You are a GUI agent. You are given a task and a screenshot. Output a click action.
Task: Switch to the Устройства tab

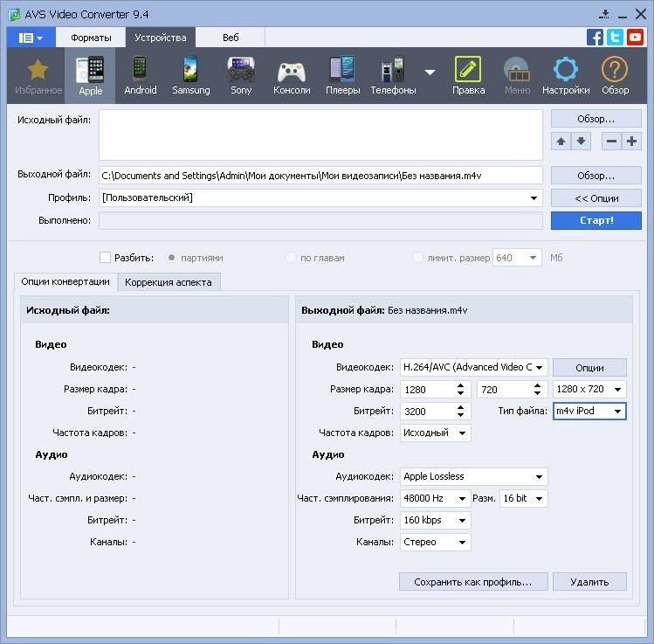coord(161,38)
